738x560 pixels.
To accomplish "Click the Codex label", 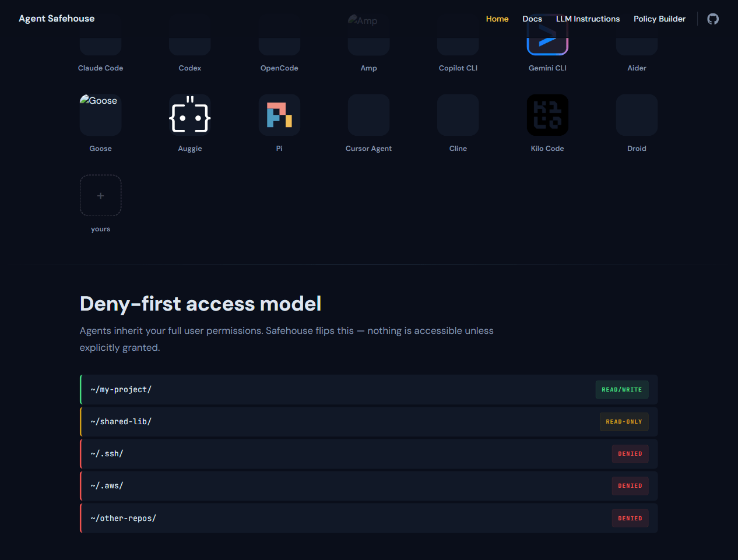I will [x=190, y=68].
